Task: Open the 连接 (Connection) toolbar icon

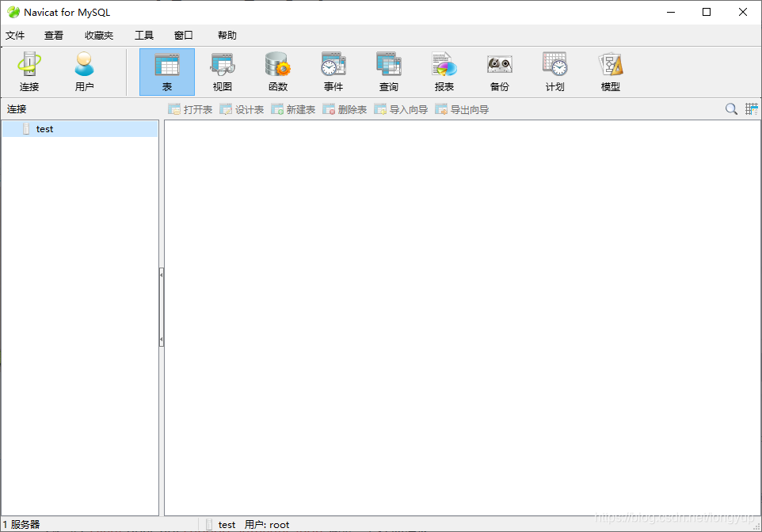Action: click(x=29, y=71)
